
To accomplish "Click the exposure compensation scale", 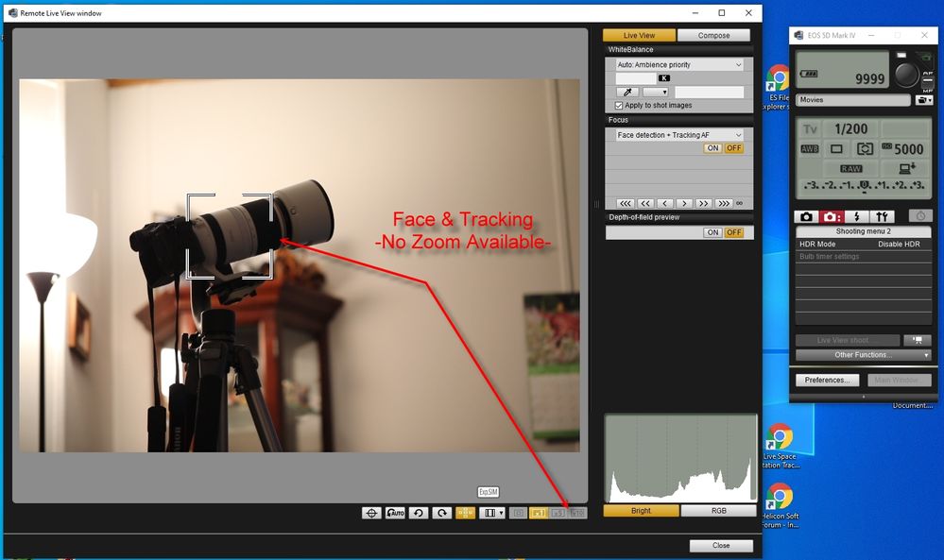I will click(864, 186).
